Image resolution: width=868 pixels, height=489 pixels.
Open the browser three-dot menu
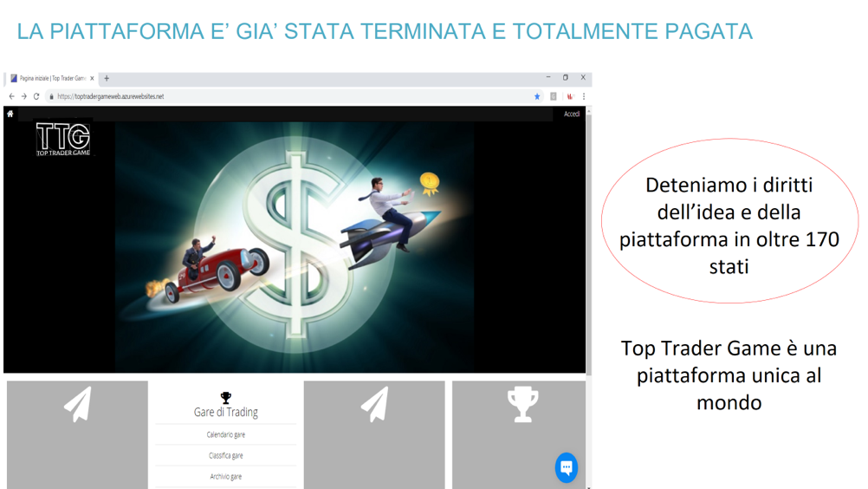(584, 96)
